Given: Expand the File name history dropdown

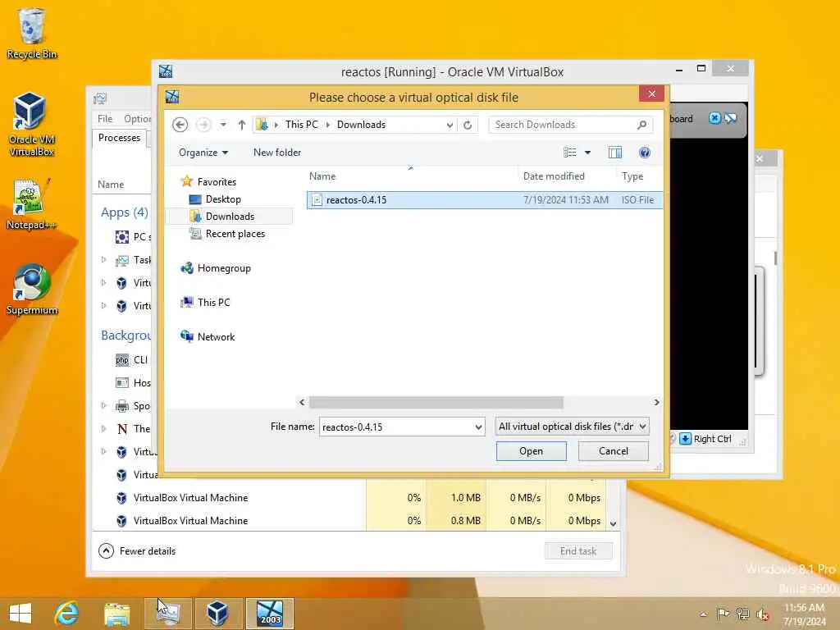Looking at the screenshot, I should (478, 427).
